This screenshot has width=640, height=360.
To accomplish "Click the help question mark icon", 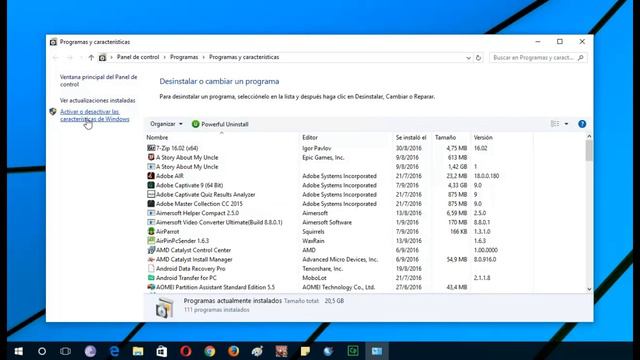I will 582,124.
